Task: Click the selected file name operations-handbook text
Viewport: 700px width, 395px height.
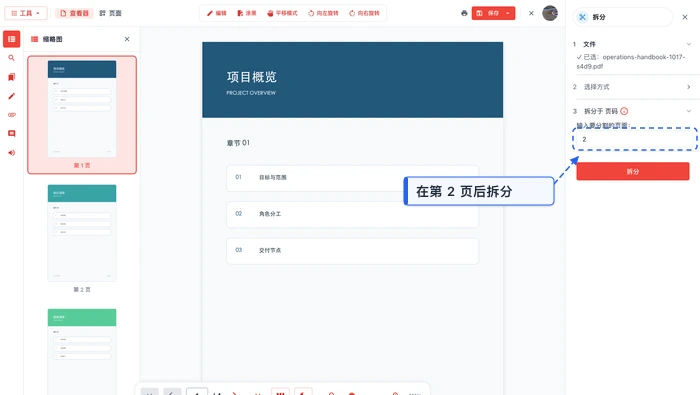Action: tap(630, 62)
